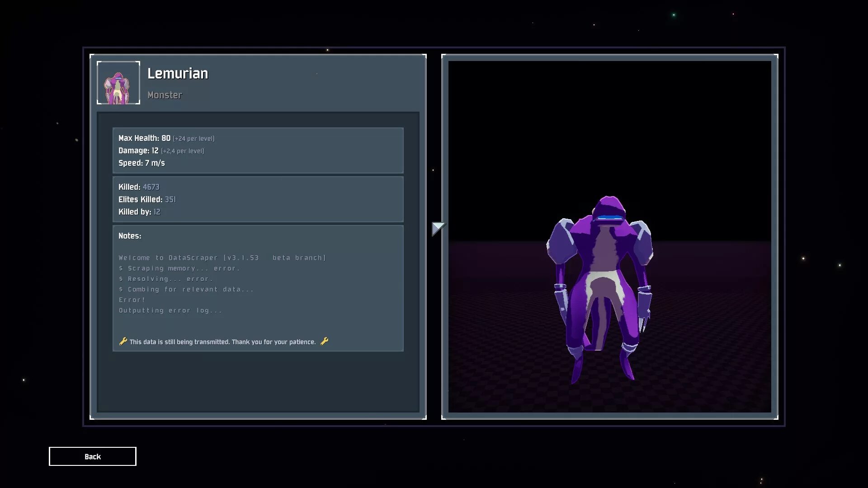This screenshot has height=488, width=868.
Task: Click the left wrench icon
Action: [123, 341]
